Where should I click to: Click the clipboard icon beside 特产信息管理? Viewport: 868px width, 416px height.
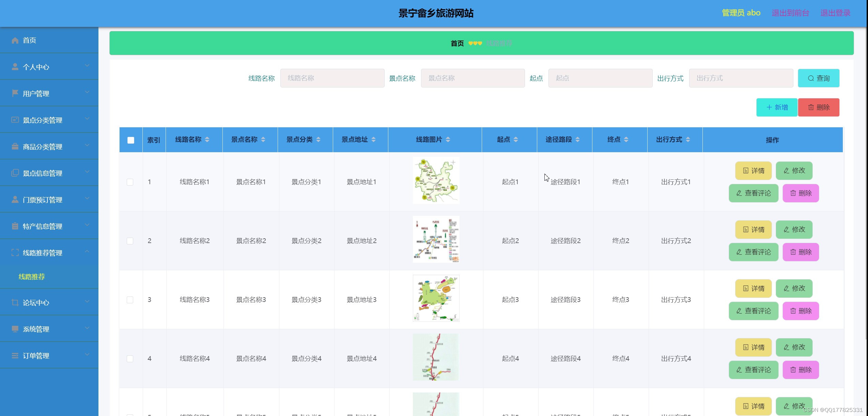[x=15, y=226]
